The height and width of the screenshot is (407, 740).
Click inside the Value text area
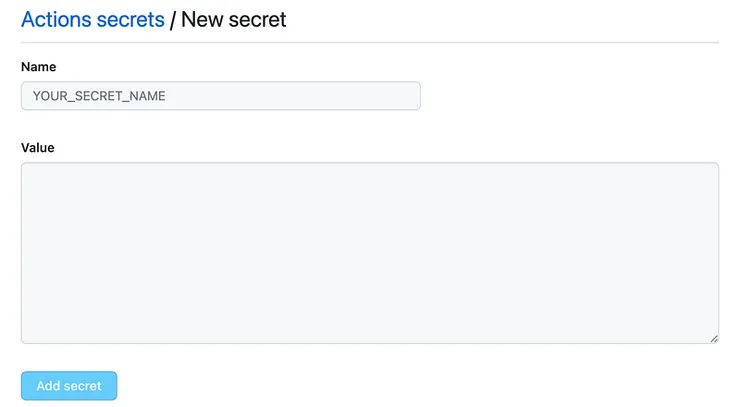click(x=369, y=253)
